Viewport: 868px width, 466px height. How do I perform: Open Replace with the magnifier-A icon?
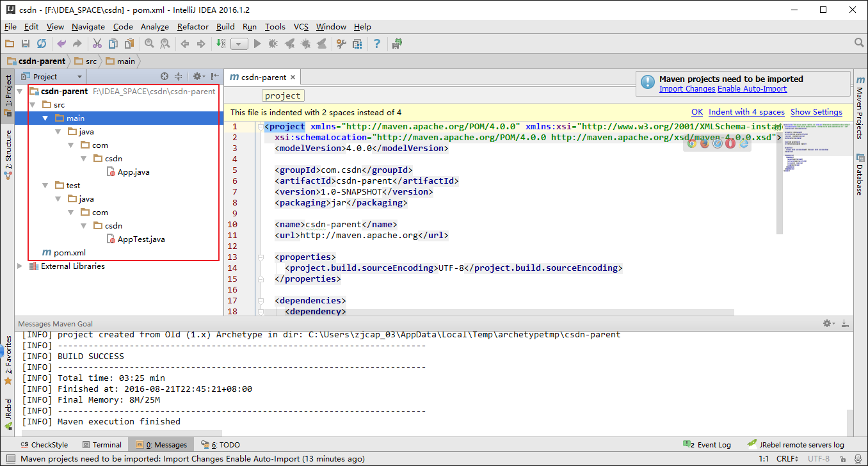tap(165, 44)
